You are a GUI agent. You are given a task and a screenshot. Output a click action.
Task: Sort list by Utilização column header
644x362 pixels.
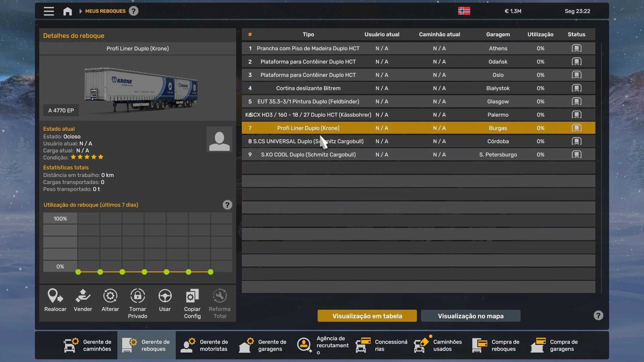(x=540, y=34)
